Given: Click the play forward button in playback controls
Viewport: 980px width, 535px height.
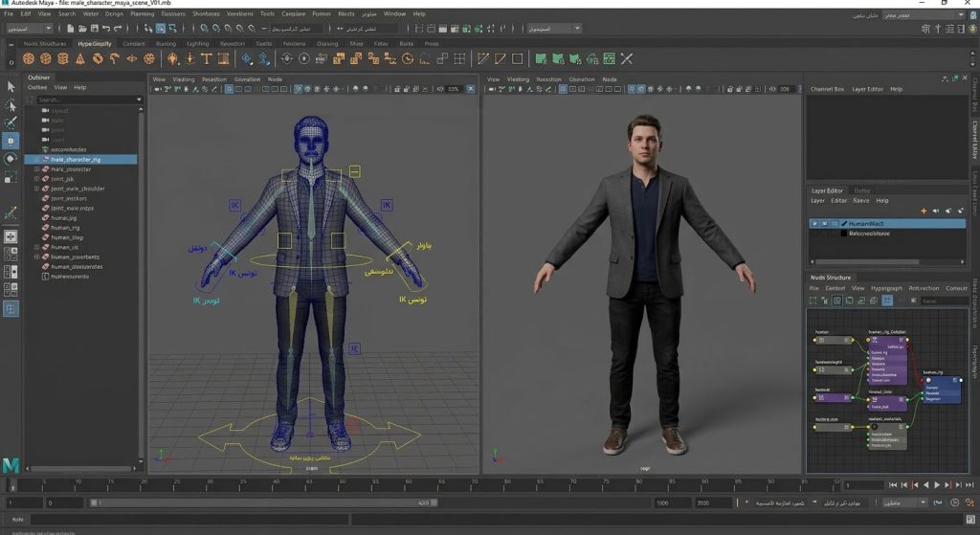Looking at the screenshot, I should point(936,485).
